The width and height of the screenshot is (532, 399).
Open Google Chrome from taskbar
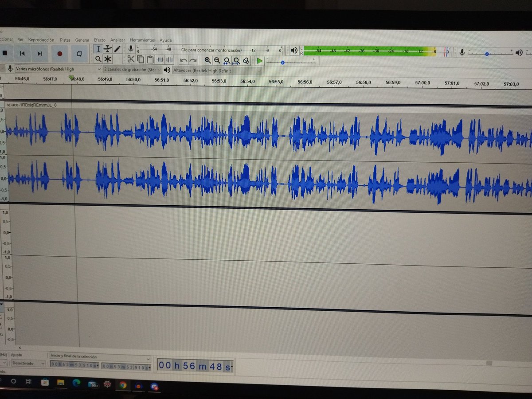123,385
